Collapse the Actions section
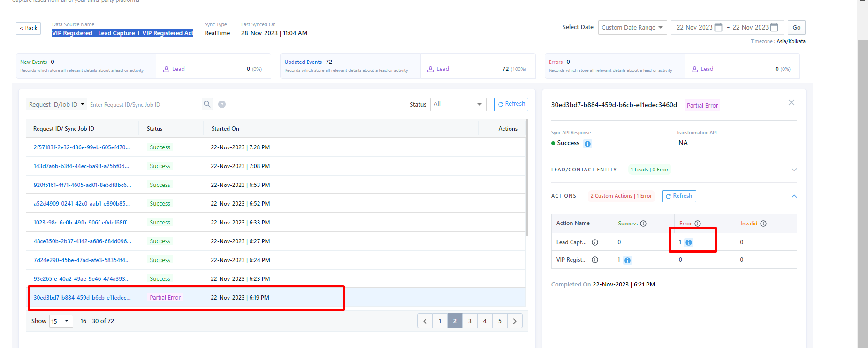This screenshot has width=868, height=348. pos(794,196)
